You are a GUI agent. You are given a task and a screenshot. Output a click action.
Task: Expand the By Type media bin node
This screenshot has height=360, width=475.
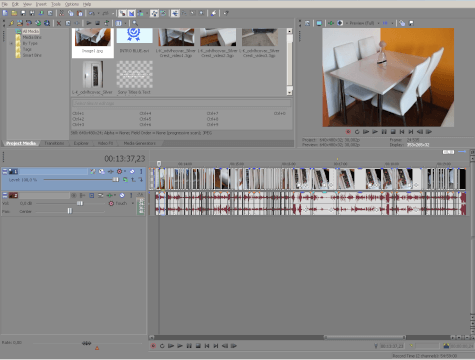tap(12, 43)
